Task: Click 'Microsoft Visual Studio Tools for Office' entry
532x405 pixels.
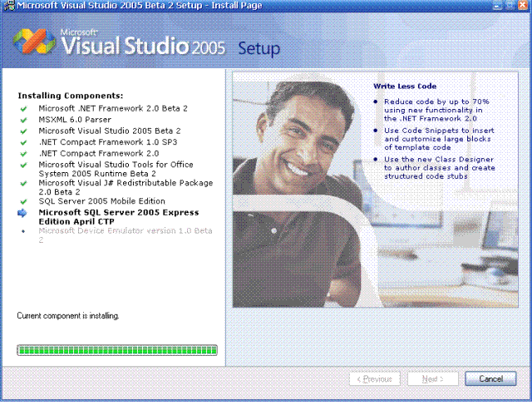Action: [x=116, y=169]
